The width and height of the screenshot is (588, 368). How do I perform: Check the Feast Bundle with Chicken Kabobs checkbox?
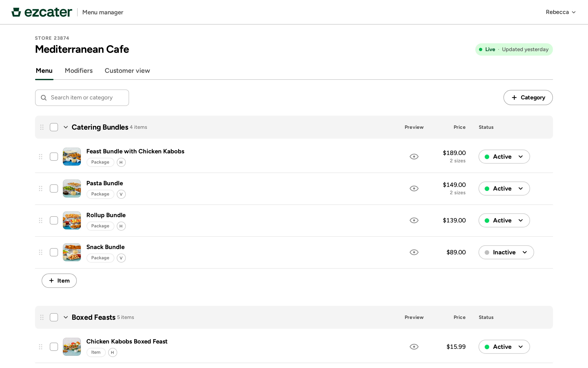pos(54,156)
